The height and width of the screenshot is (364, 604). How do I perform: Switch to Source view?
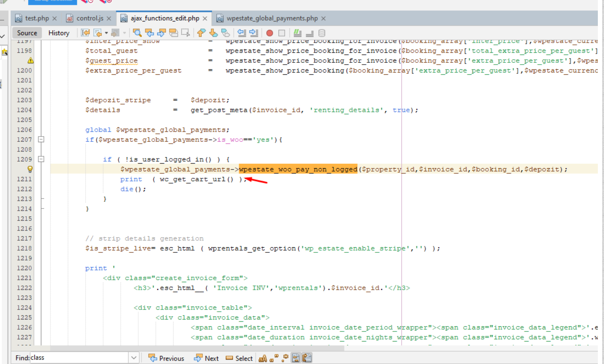27,33
